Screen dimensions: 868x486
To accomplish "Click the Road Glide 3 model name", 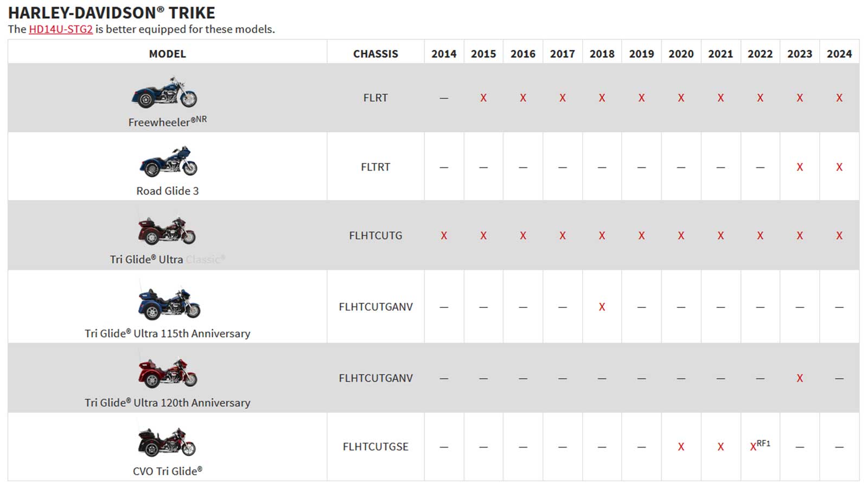I will click(167, 191).
